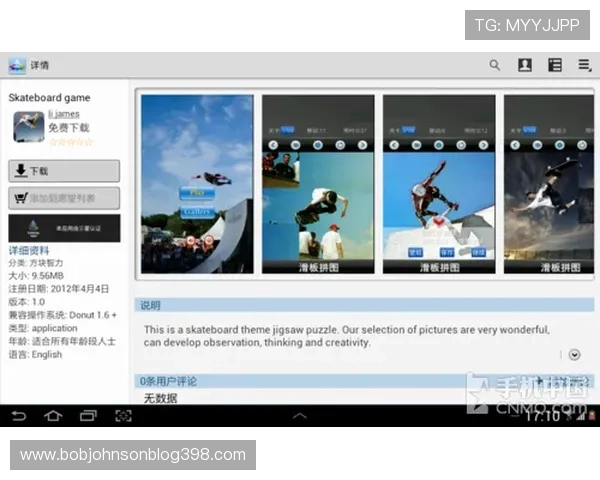Viewport: 600px width, 480px height.
Task: Open the recent apps navigation icon
Action: click(x=88, y=416)
